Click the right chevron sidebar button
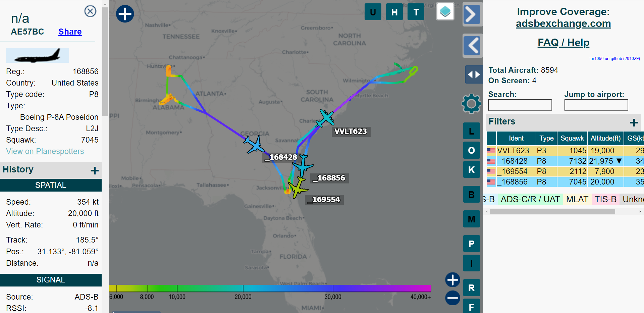Viewport: 644px width, 313px height. 472,14
